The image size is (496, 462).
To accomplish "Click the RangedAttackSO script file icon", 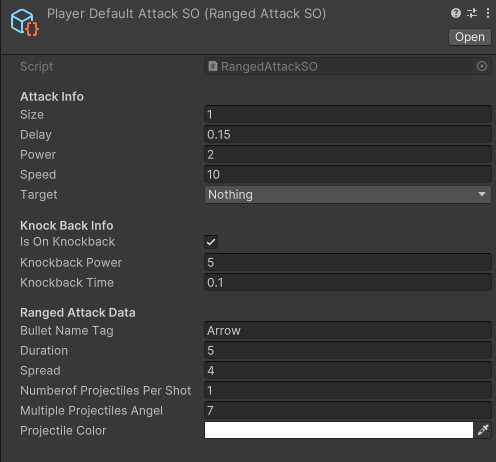I will [x=213, y=66].
